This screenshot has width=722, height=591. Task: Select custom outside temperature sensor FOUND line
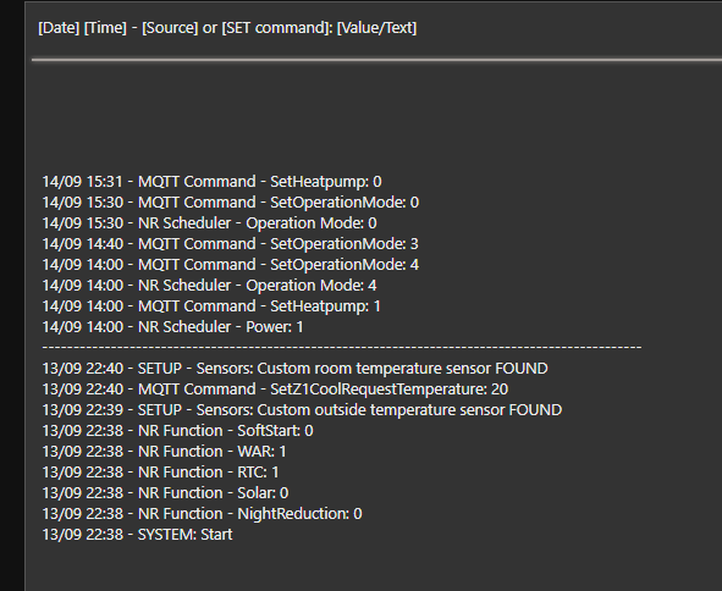pos(301,410)
